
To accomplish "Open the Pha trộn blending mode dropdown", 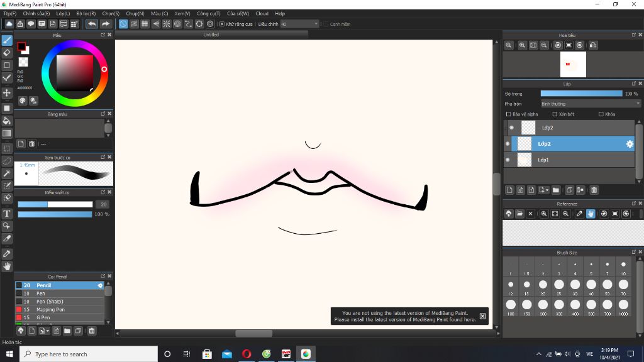I will tap(590, 104).
